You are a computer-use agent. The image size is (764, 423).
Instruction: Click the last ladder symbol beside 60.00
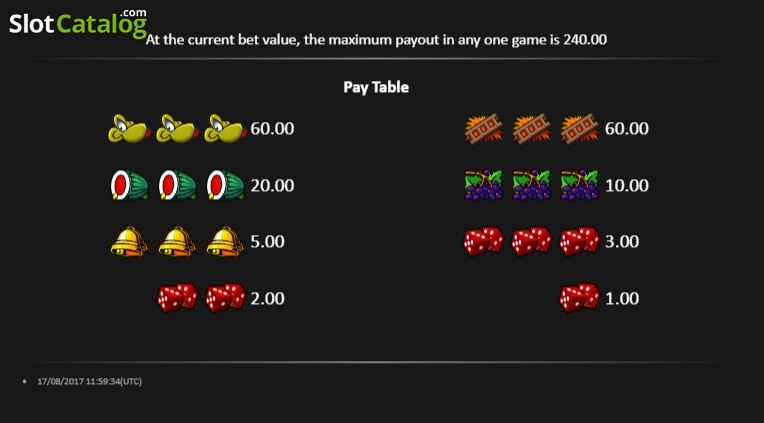(579, 129)
